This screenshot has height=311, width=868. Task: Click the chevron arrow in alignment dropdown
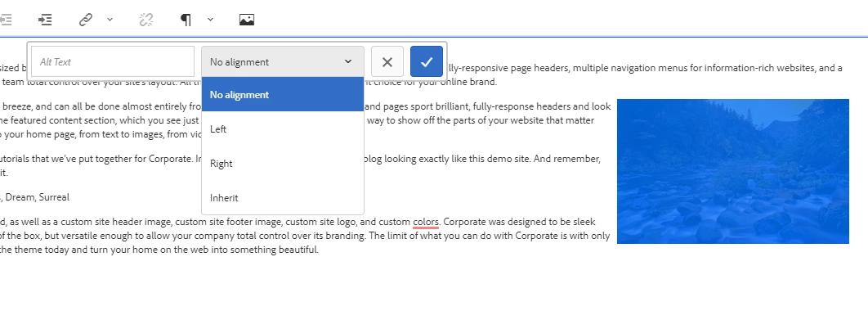(x=347, y=61)
